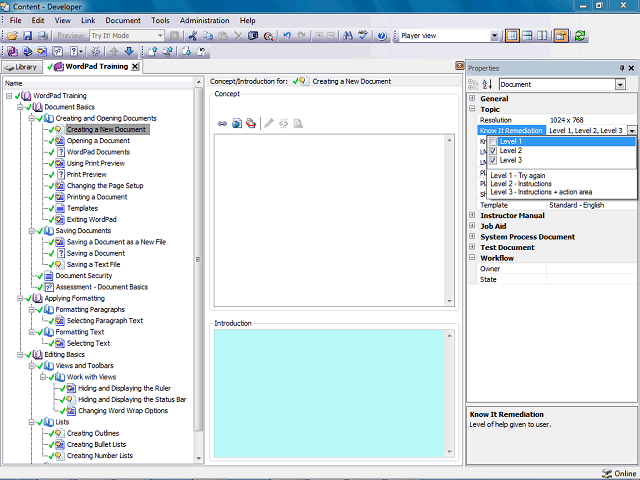Viewport: 640px width, 480px height.
Task: Select the Opening a Document topic
Action: pos(98,141)
